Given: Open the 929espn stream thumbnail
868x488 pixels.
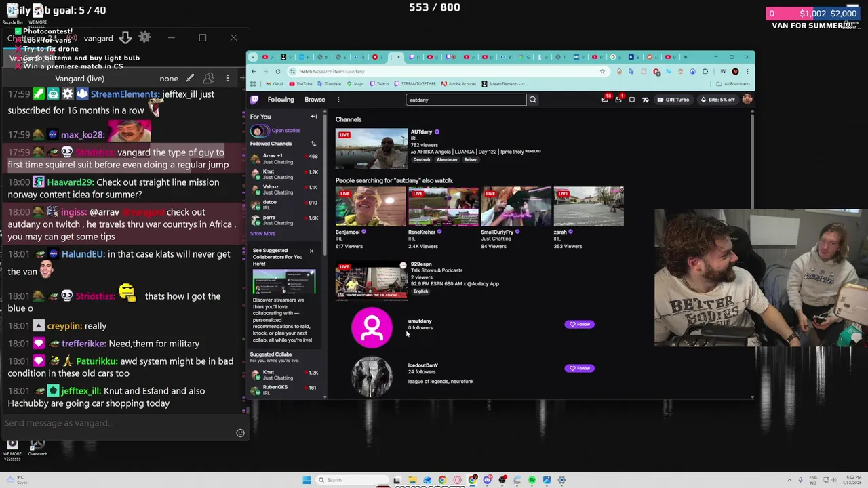Looking at the screenshot, I should click(372, 281).
